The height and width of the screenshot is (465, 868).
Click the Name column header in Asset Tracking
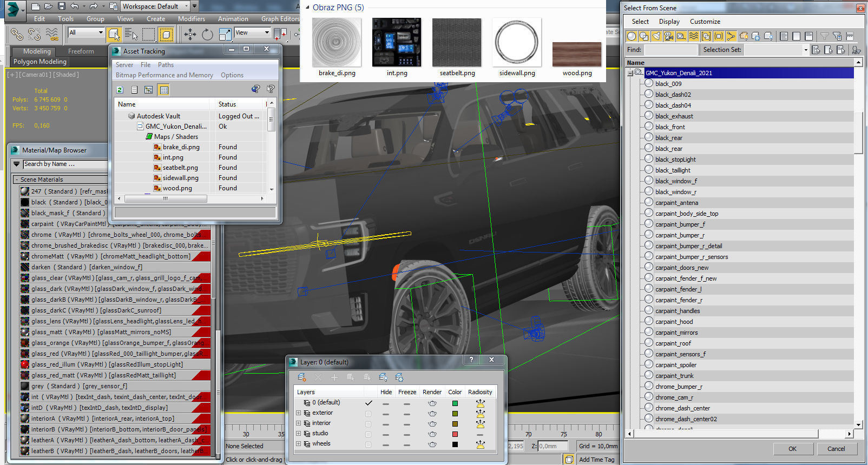click(x=162, y=104)
